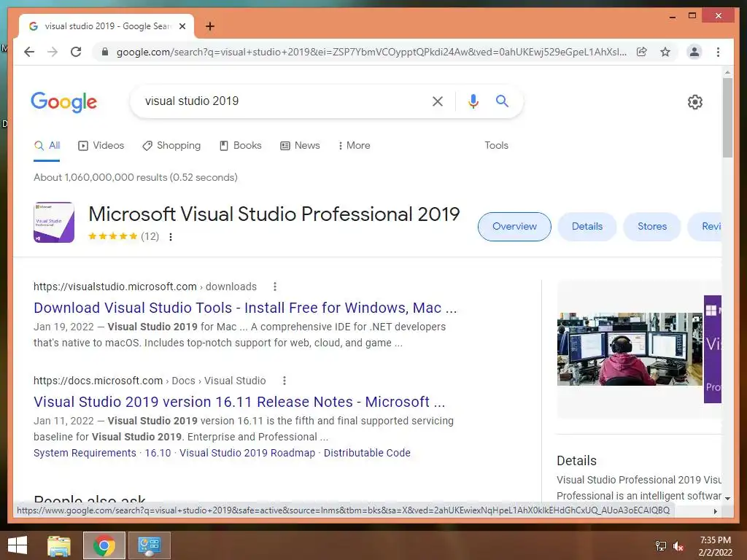The image size is (747, 560).
Task: Open File Explorer from the taskbar
Action: tap(59, 545)
